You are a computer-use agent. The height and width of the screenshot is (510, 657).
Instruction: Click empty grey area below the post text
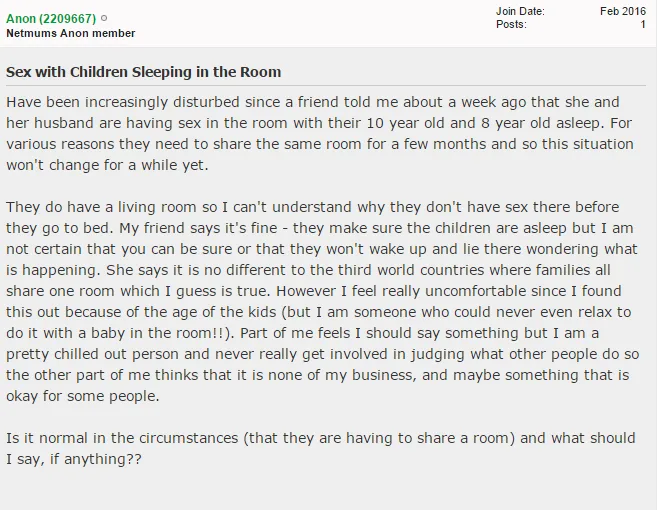click(328, 490)
